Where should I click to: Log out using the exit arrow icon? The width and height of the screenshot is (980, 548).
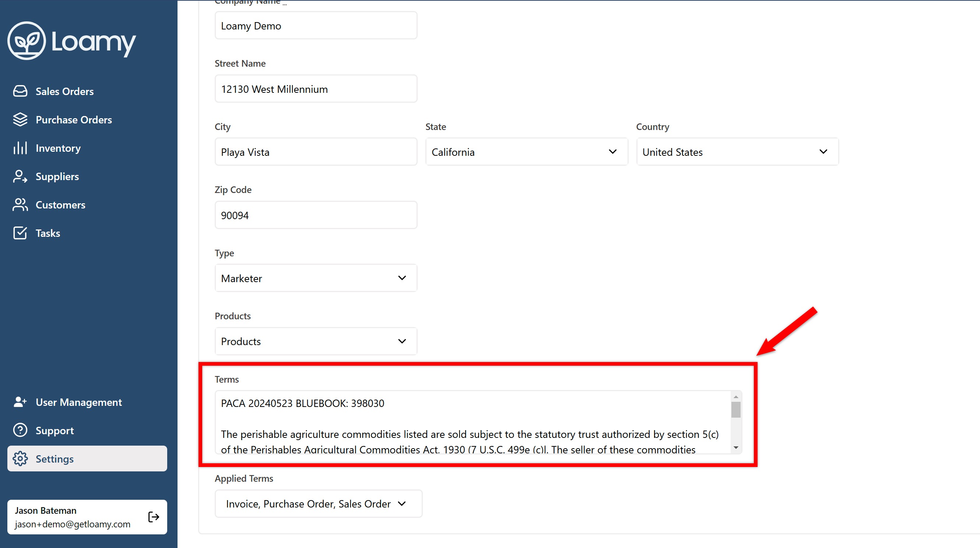click(154, 517)
